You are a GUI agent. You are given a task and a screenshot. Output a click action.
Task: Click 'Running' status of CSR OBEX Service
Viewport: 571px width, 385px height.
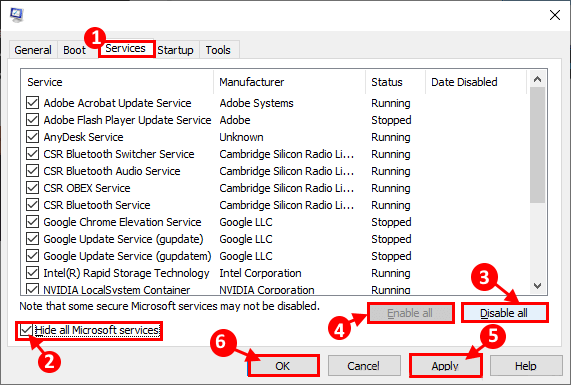[x=391, y=188]
